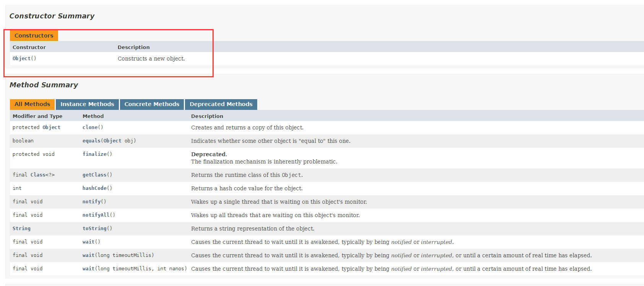Click the Constructor Summary heading

coord(52,16)
